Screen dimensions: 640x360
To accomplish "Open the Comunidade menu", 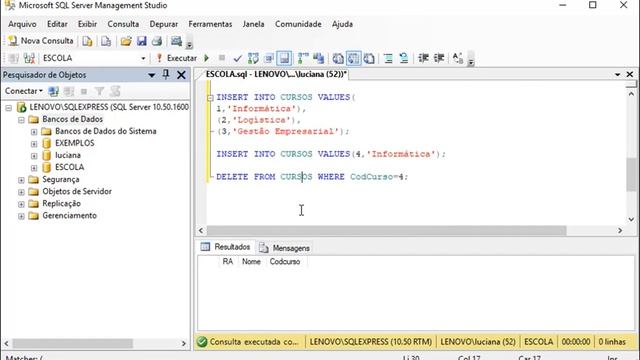I will pos(298,24).
